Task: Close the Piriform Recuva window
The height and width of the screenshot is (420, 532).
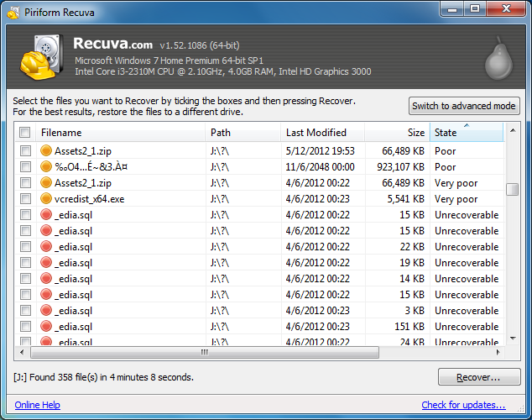Action: coord(506,9)
